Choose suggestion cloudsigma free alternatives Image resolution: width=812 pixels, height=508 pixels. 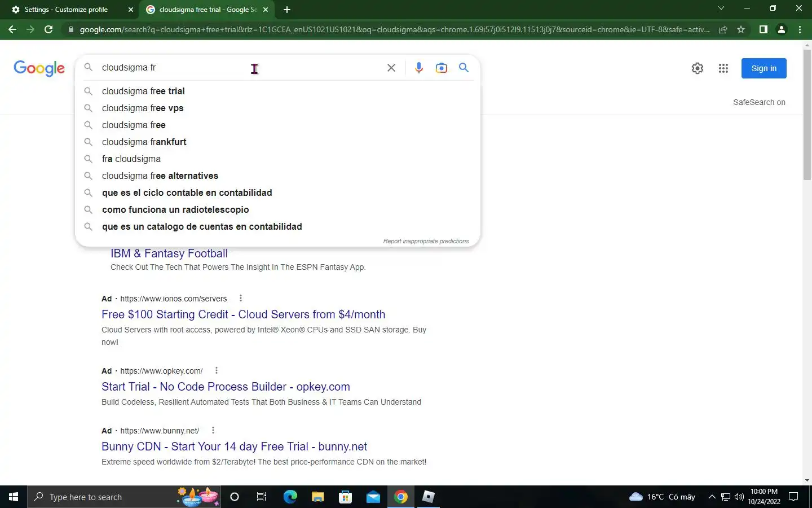coord(277,176)
